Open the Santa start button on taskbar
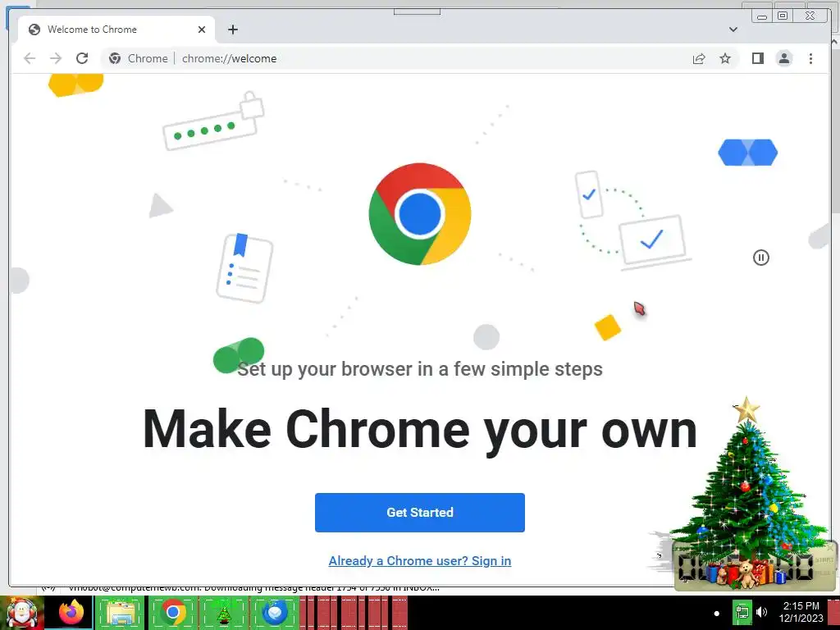 (21, 613)
